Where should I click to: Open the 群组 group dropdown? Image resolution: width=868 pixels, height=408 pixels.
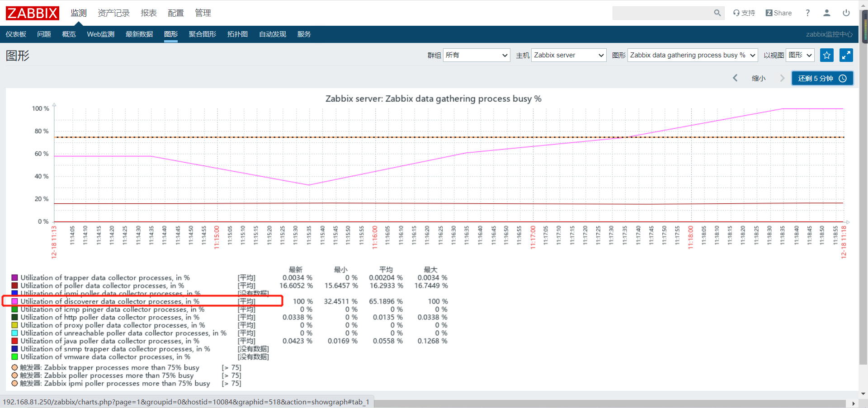[476, 55]
